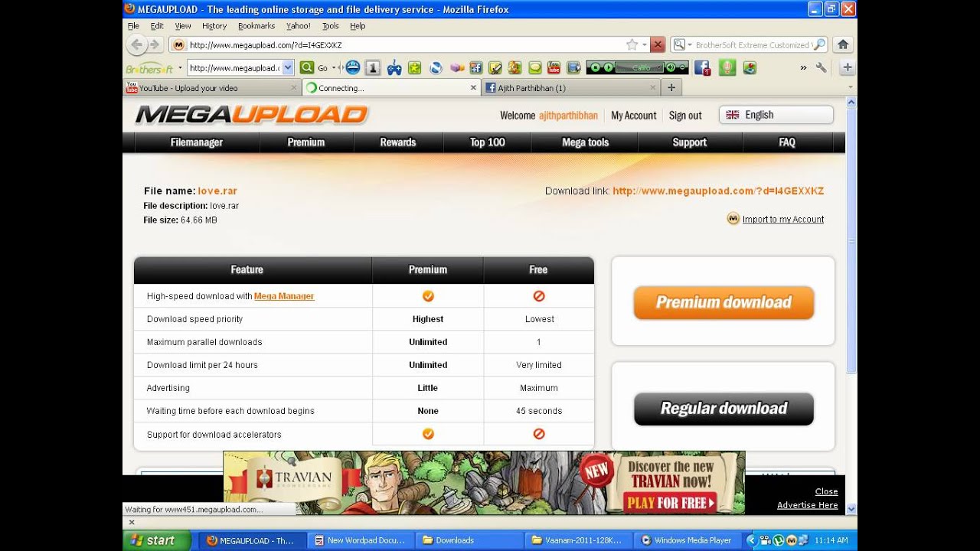This screenshot has height=551, width=980.
Task: Click the YouTube icon in the Brothersoft toolbar
Action: 554,67
